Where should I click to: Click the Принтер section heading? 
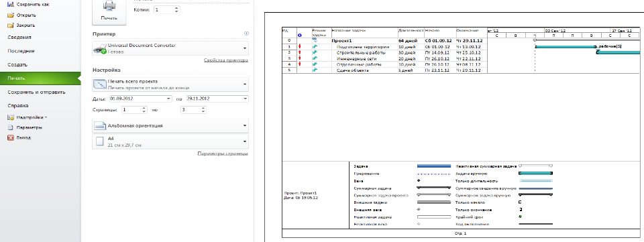pyautogui.click(x=105, y=34)
